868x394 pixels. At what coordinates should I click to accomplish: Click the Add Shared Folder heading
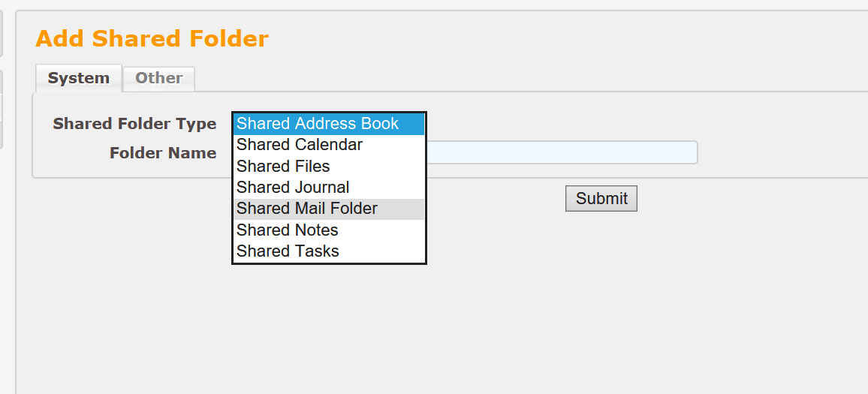pos(152,38)
